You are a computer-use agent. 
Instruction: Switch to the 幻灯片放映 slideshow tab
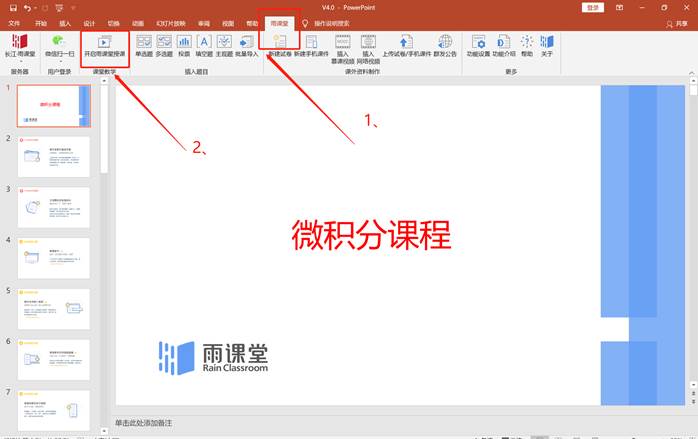pos(171,23)
